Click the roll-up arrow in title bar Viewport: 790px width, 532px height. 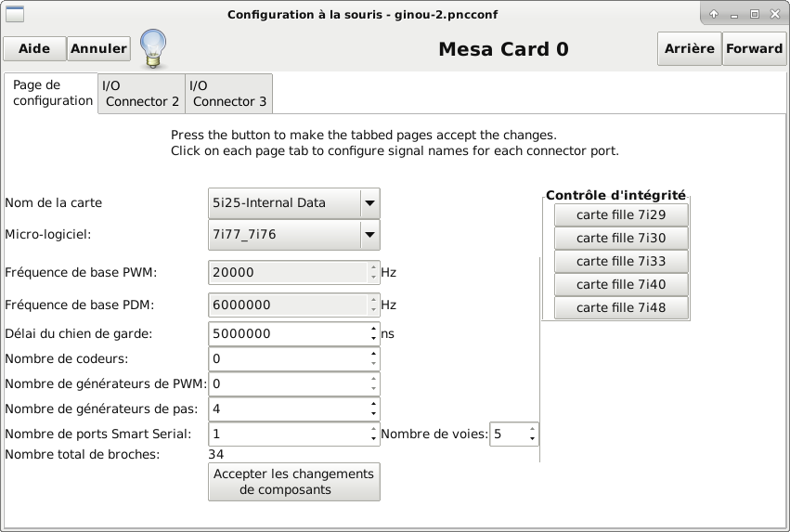[x=714, y=14]
